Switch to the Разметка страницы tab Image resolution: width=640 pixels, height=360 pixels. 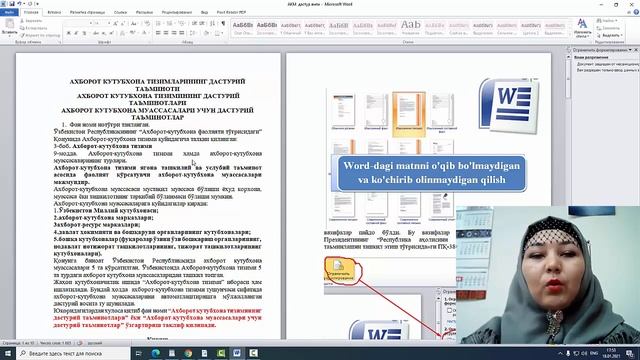(x=87, y=12)
